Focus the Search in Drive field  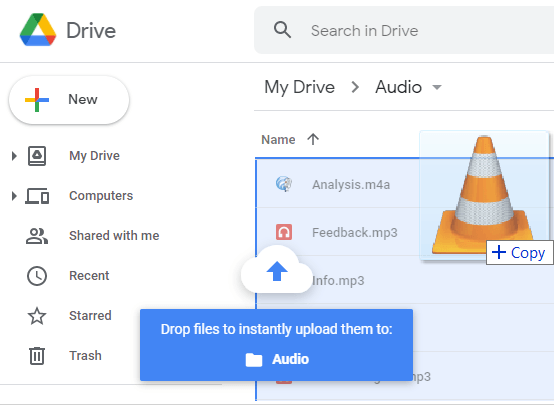(404, 30)
